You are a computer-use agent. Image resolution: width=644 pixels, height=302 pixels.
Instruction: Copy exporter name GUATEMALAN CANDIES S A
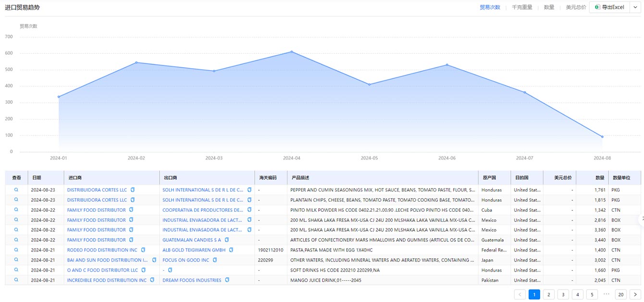point(227,240)
